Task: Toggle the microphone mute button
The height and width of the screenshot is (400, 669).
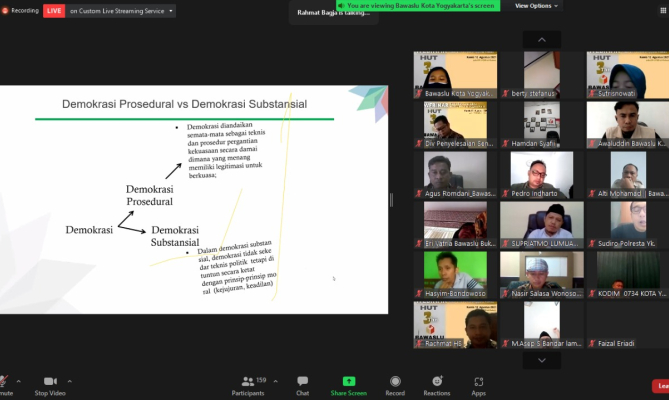Action: click(4, 384)
